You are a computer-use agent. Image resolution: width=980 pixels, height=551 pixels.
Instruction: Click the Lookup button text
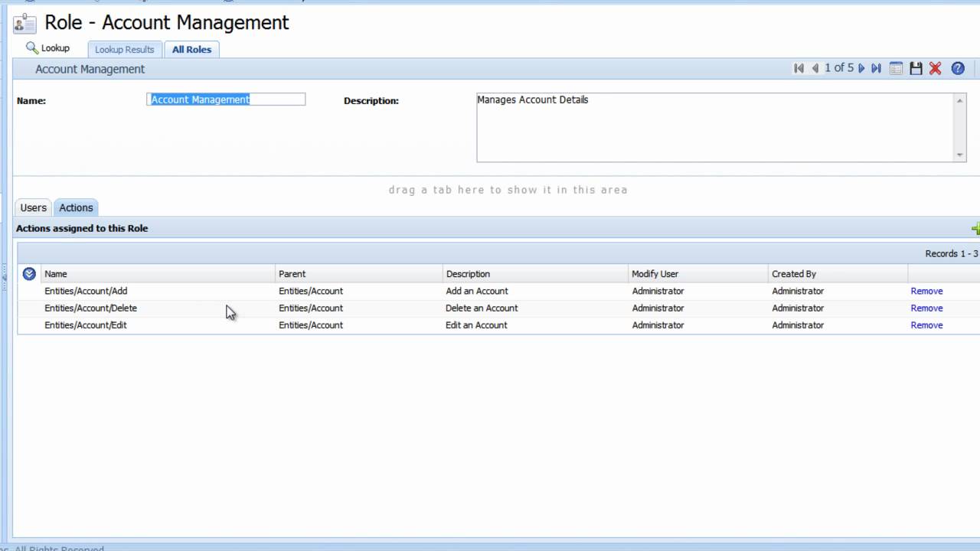click(x=55, y=48)
